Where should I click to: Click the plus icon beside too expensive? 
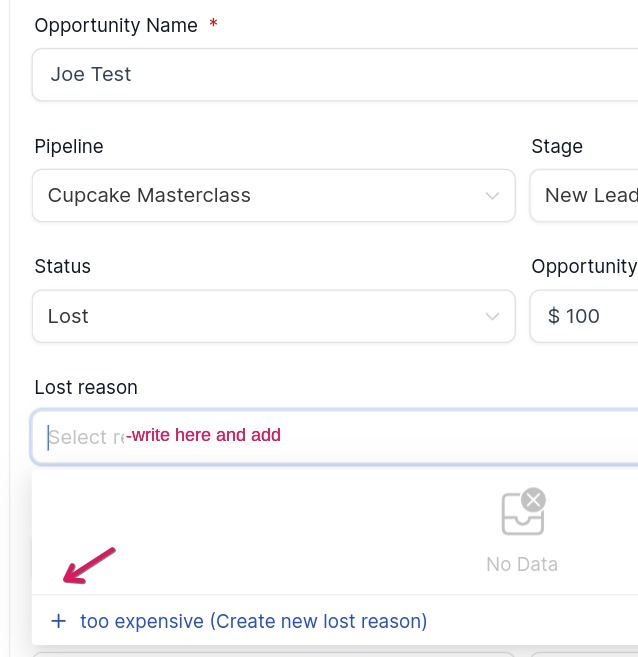pyautogui.click(x=58, y=622)
